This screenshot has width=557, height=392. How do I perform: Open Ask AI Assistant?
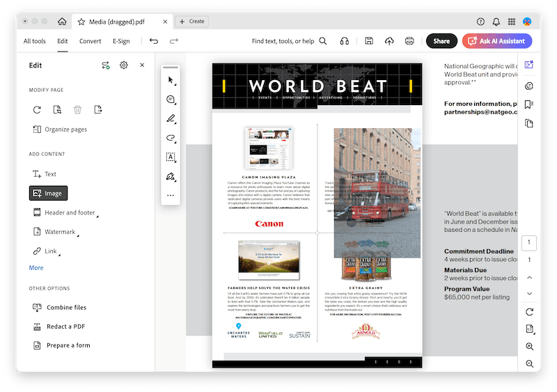click(x=497, y=41)
